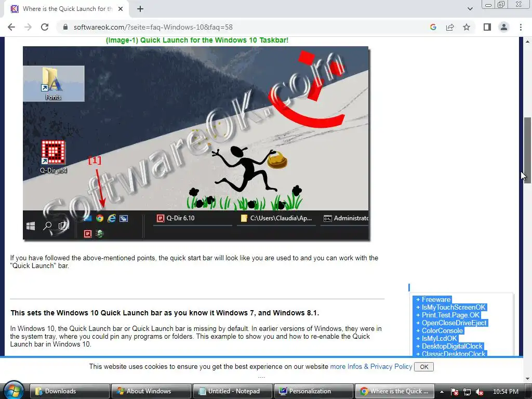
Task: Switch to Chrome taskbar window
Action: pos(395,391)
